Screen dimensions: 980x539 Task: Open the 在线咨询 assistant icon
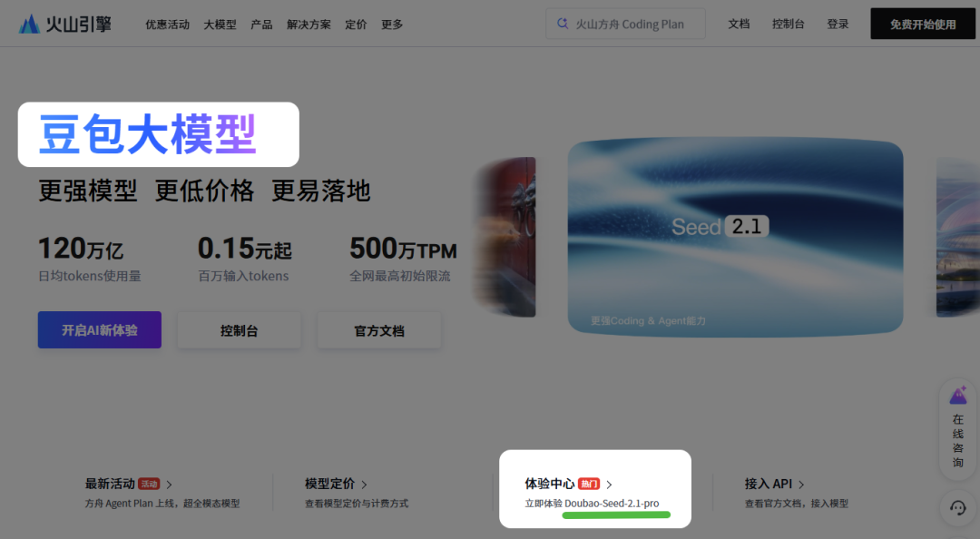(958, 396)
